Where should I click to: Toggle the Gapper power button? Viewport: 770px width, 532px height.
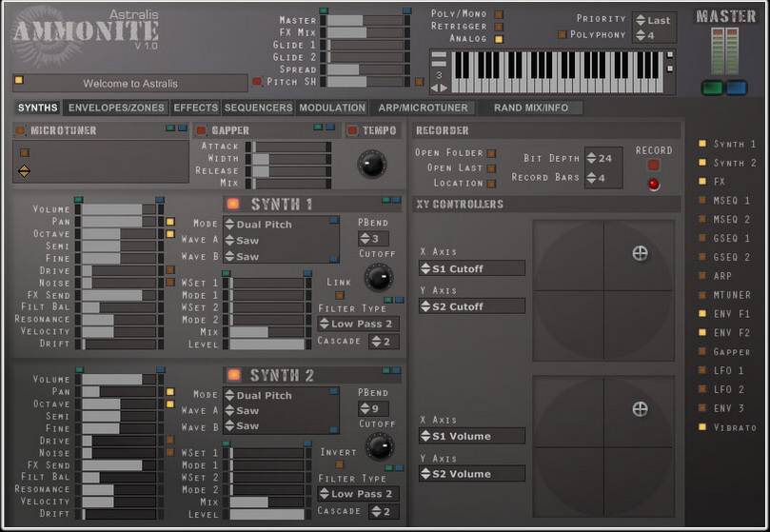201,130
